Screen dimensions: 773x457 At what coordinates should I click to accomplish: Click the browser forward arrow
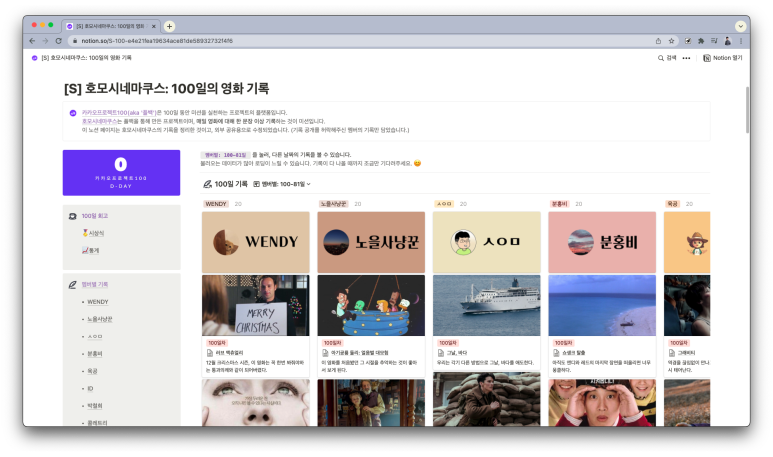45,41
